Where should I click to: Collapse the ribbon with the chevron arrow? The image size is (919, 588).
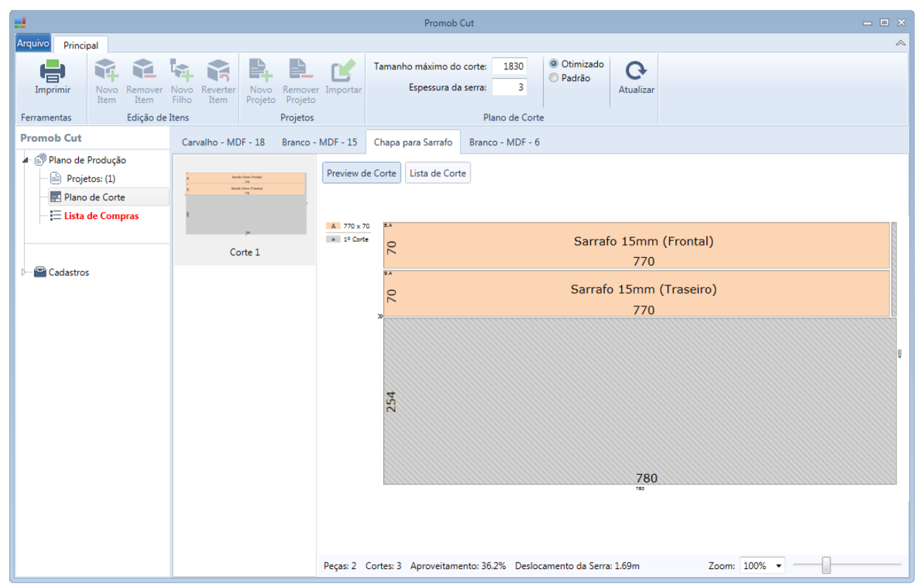(x=900, y=44)
